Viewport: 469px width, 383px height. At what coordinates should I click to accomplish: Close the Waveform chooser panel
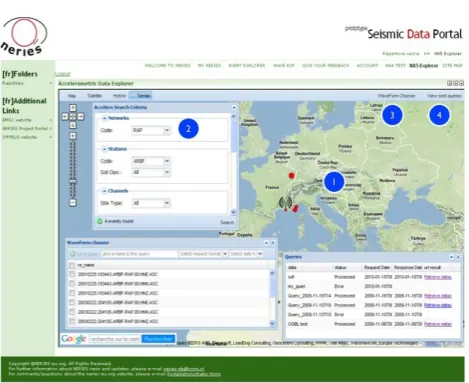click(x=273, y=243)
